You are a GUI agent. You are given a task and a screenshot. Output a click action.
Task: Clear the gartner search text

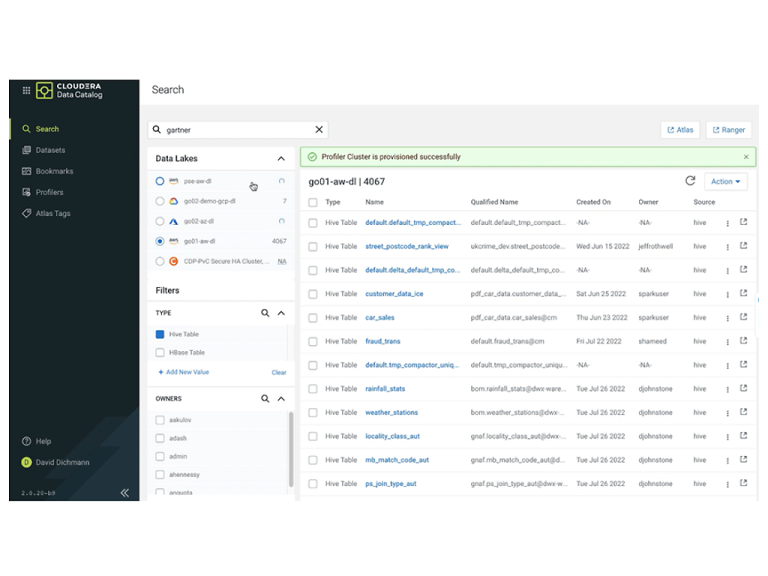[319, 129]
